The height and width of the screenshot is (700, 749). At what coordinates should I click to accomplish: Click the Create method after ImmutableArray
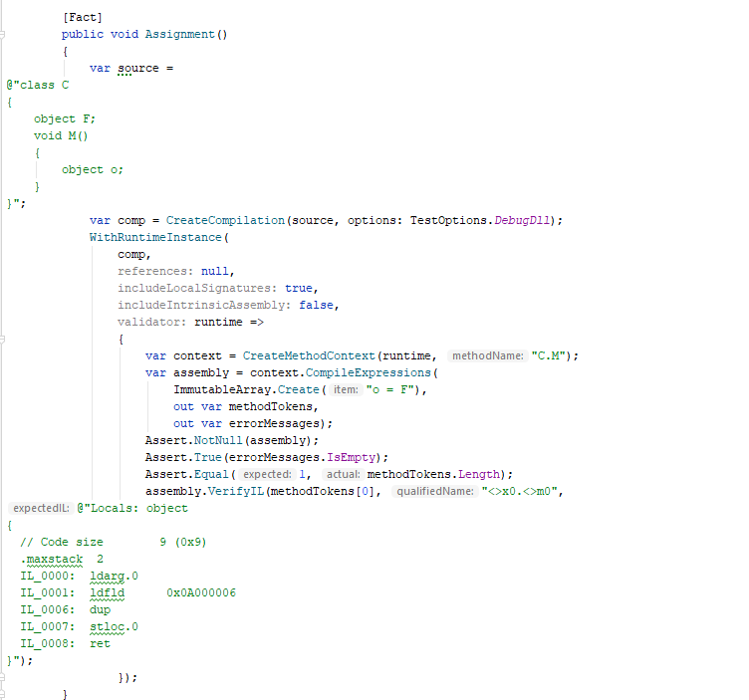(x=299, y=390)
